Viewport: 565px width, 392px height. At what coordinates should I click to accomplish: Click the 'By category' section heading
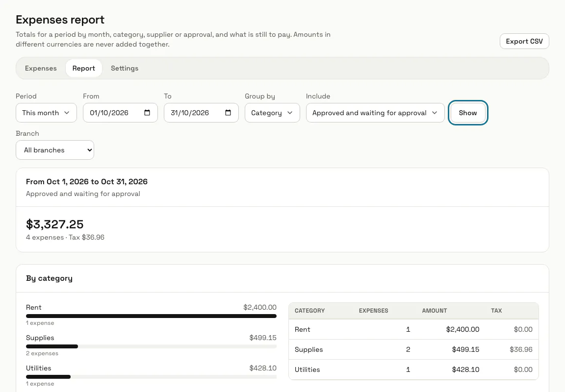click(49, 278)
